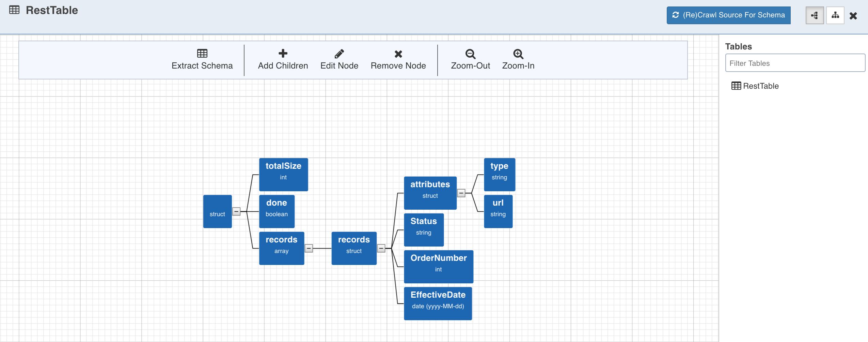The width and height of the screenshot is (868, 342).
Task: Click the Add Children plus icon
Action: click(x=283, y=54)
